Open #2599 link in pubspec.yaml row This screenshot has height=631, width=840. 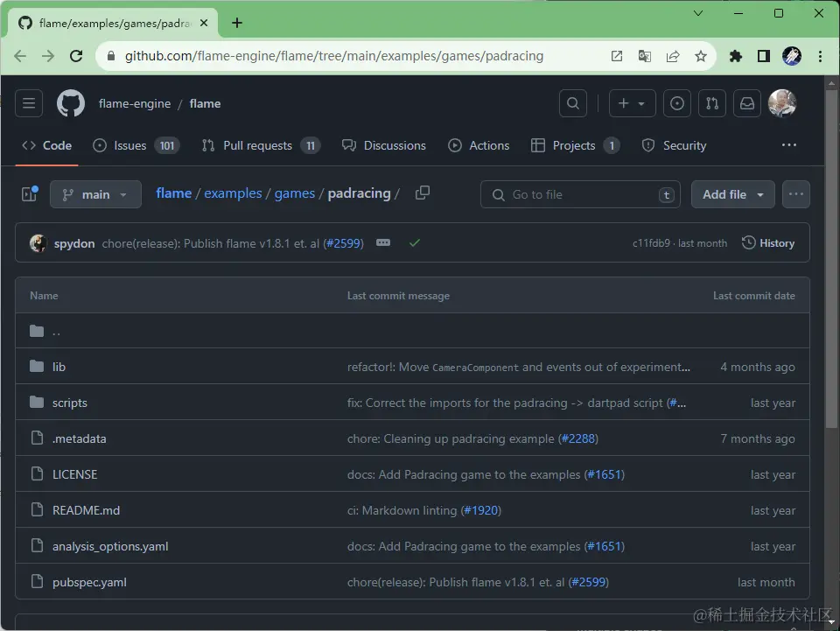pyautogui.click(x=589, y=582)
